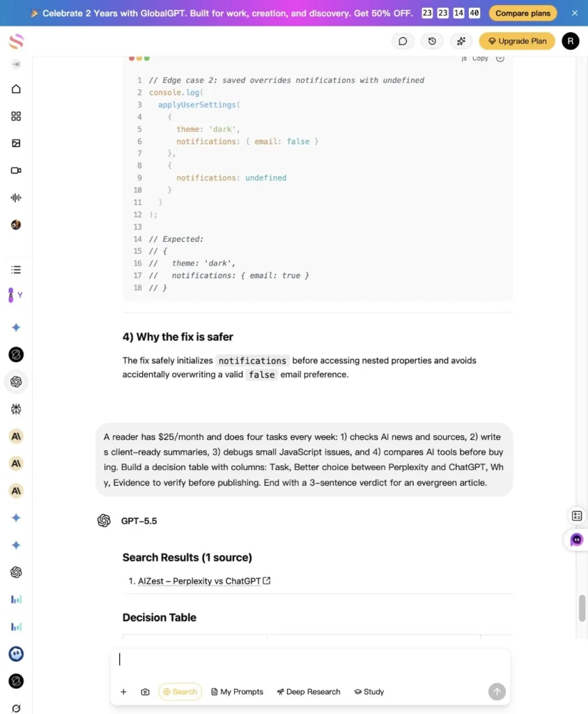Click the camera attachment icon
This screenshot has width=588, height=714.
point(145,692)
